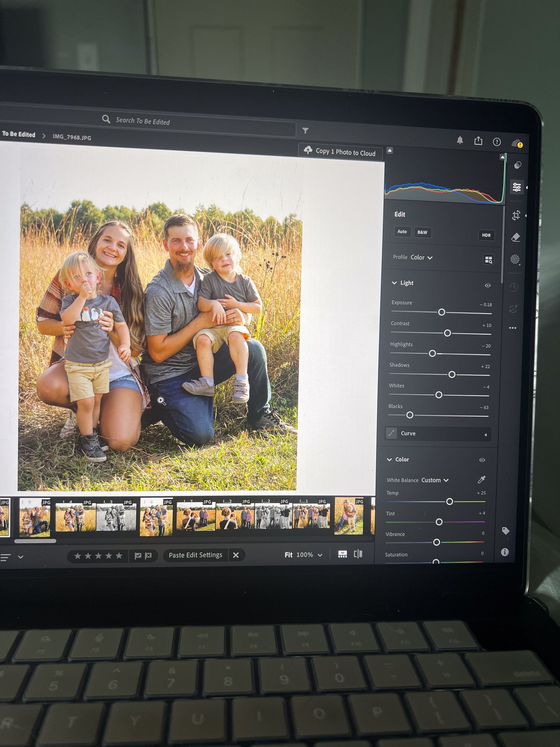Viewport: 560px width, 747px height.
Task: Open the Versions history clock icon
Action: coord(514,287)
